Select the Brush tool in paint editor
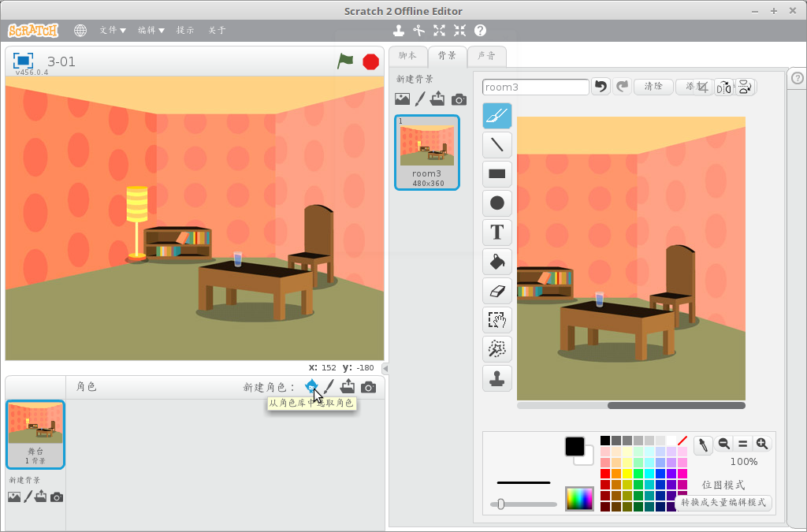The image size is (807, 532). coord(496,116)
